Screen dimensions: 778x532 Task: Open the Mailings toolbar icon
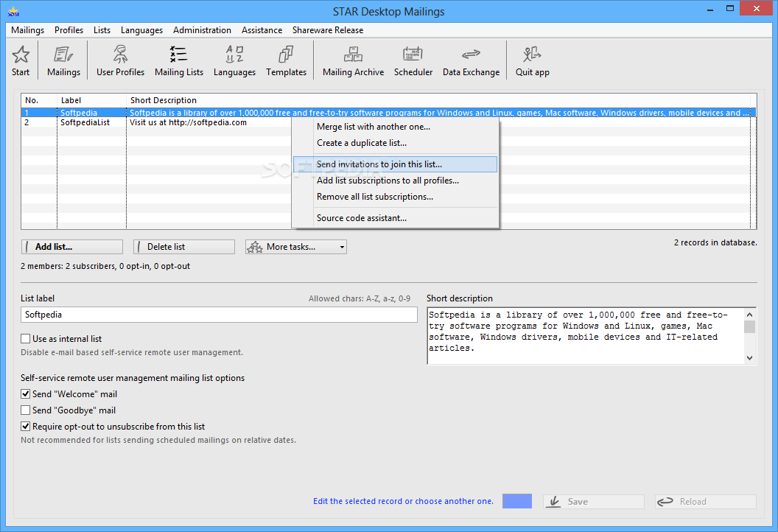point(63,60)
